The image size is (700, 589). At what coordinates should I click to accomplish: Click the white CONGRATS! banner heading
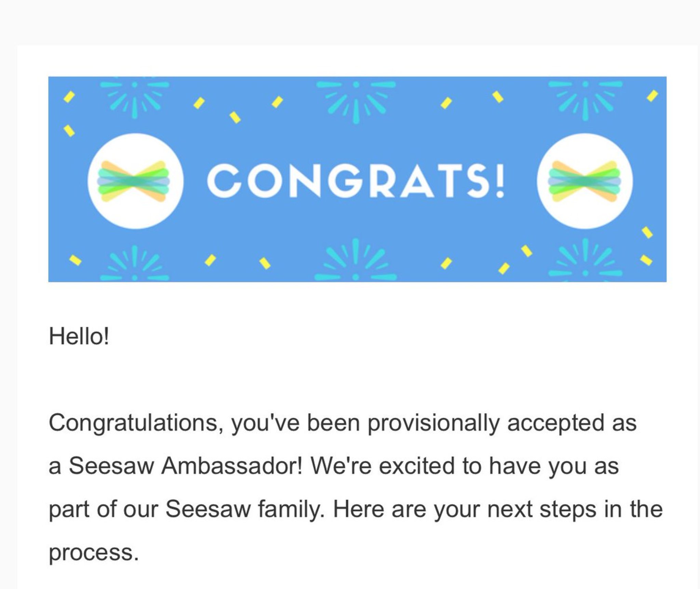355,181
